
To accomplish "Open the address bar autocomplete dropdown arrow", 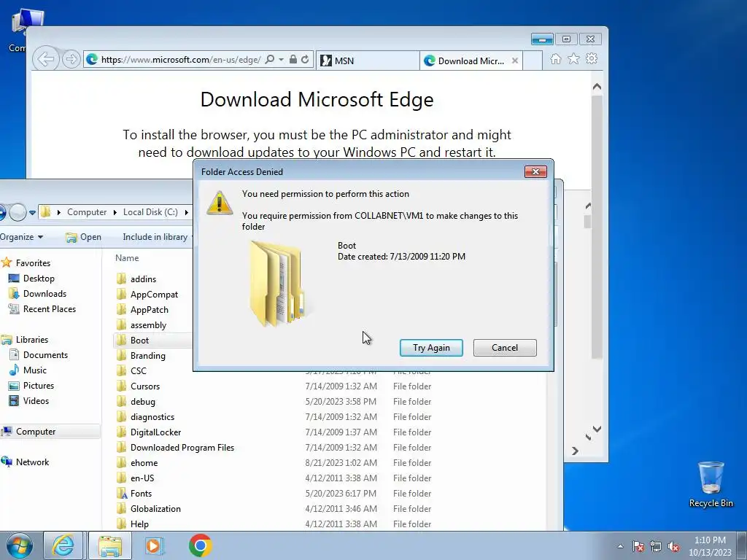I will 281,60.
